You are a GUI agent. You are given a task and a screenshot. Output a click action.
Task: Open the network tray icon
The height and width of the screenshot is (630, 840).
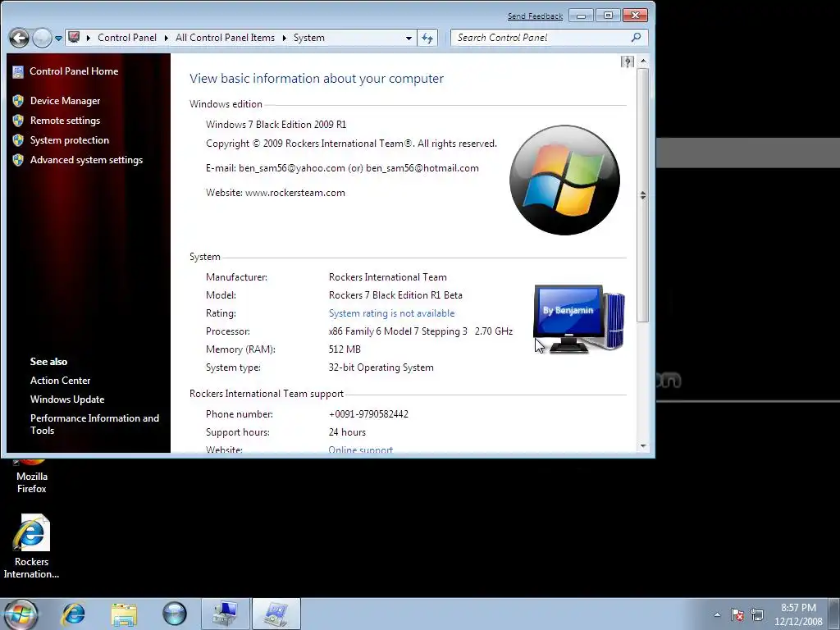point(757,614)
